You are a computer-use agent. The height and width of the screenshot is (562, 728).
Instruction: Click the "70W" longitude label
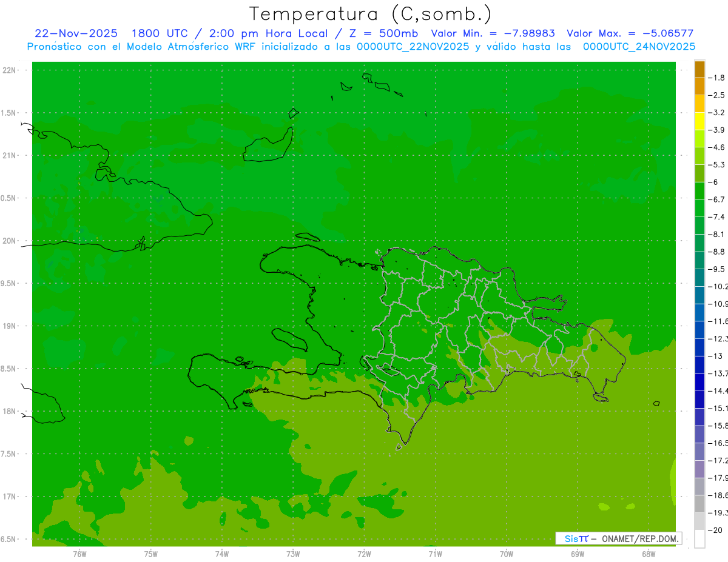(507, 554)
